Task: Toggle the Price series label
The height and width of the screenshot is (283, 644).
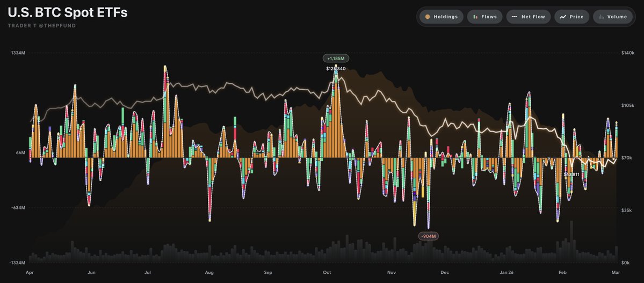Action: (576, 17)
